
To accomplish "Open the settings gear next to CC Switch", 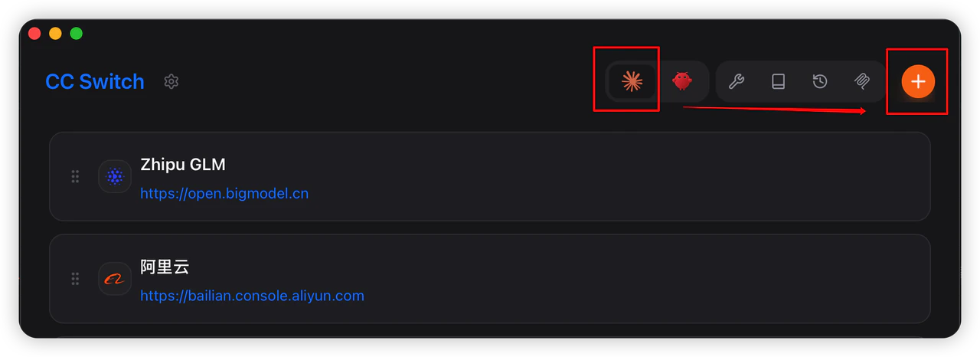I will click(x=171, y=81).
